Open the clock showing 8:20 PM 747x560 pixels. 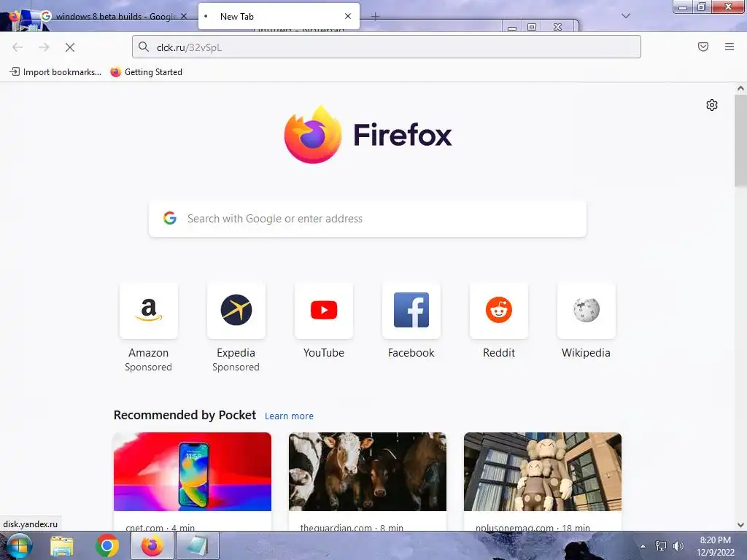coord(715,546)
